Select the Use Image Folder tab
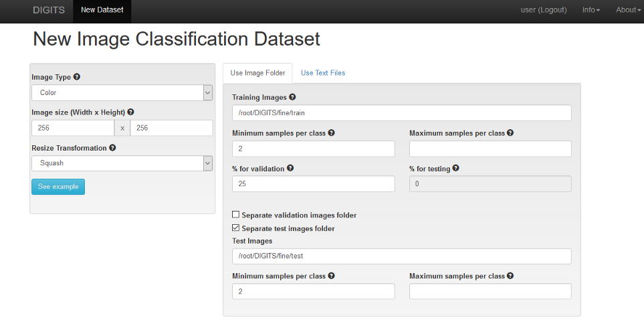Viewport: 644px width, 326px height. [257, 73]
